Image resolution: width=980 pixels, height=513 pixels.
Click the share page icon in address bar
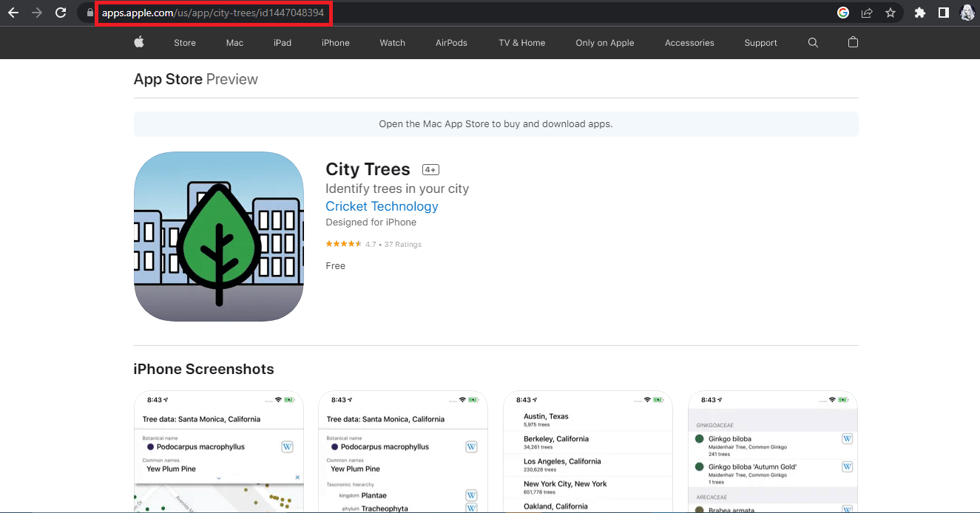(x=867, y=13)
